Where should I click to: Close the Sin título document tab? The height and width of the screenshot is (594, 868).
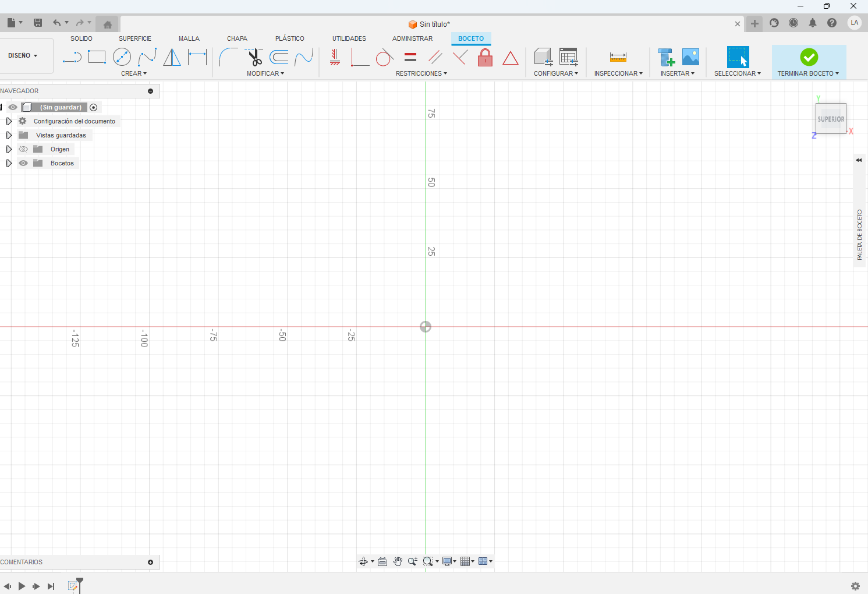pos(738,24)
